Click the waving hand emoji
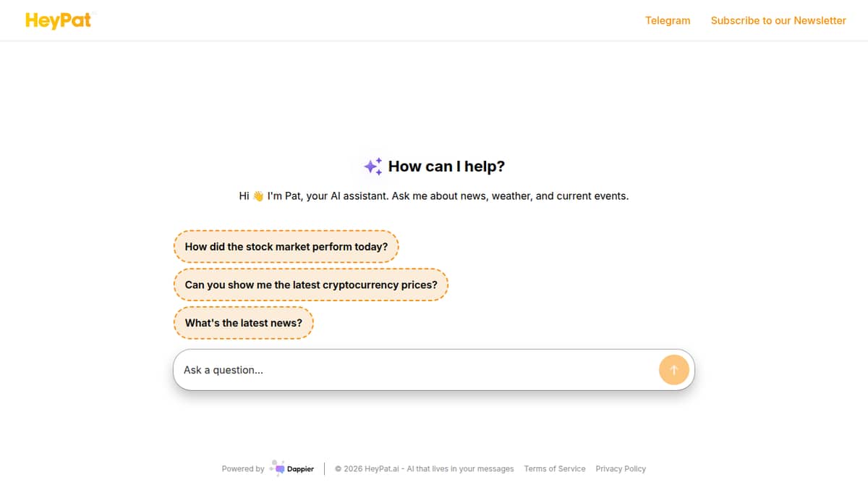This screenshot has width=868, height=488. coord(258,196)
